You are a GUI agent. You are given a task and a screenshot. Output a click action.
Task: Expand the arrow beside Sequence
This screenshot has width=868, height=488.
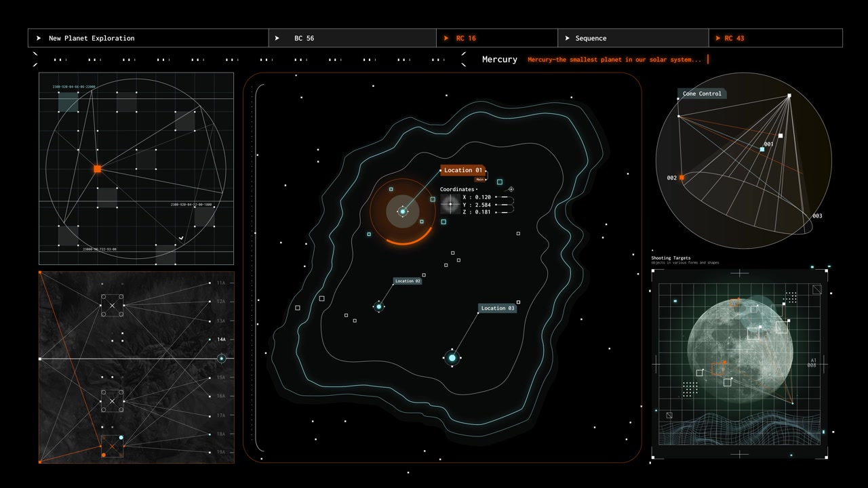[x=568, y=38]
